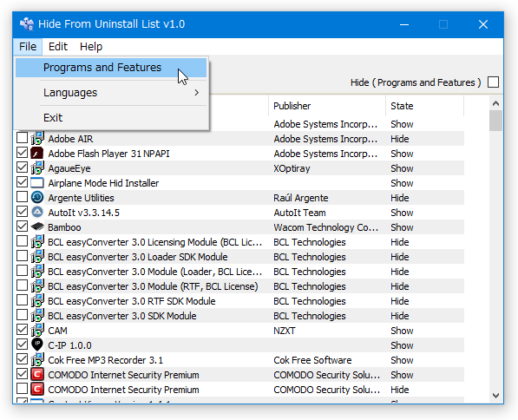Check the Argente Utilities checkbox
518x420 pixels.
click(23, 197)
